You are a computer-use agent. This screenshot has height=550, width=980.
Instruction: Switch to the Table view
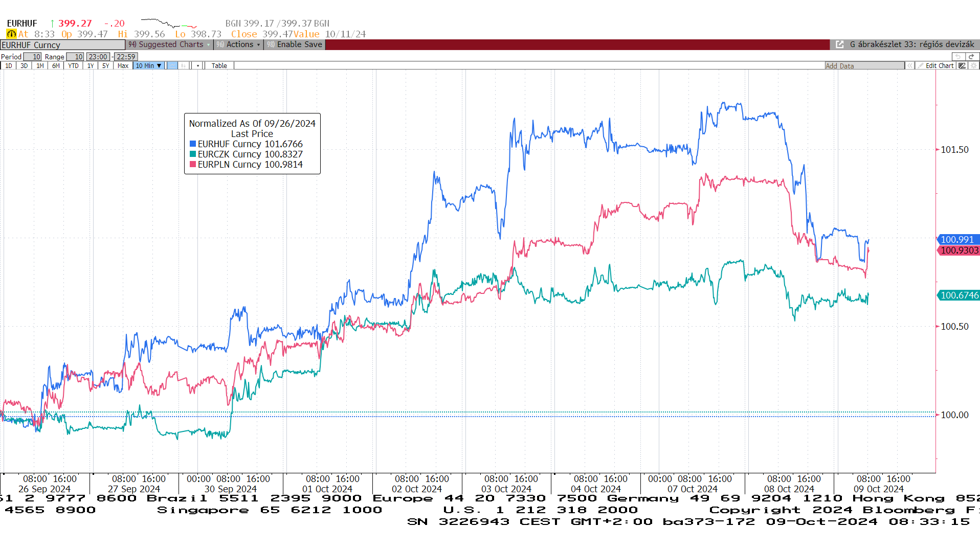pos(219,65)
